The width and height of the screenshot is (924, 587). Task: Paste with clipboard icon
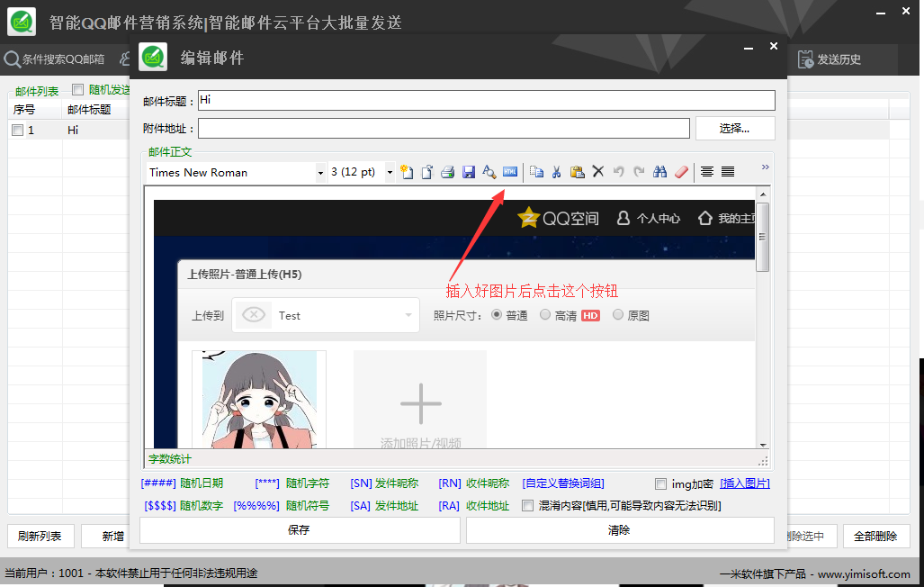(x=578, y=172)
